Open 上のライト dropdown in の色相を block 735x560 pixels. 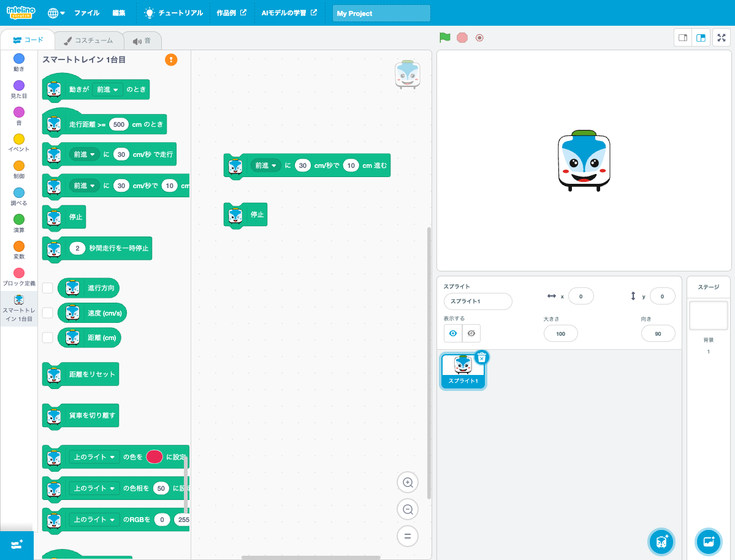coord(94,488)
